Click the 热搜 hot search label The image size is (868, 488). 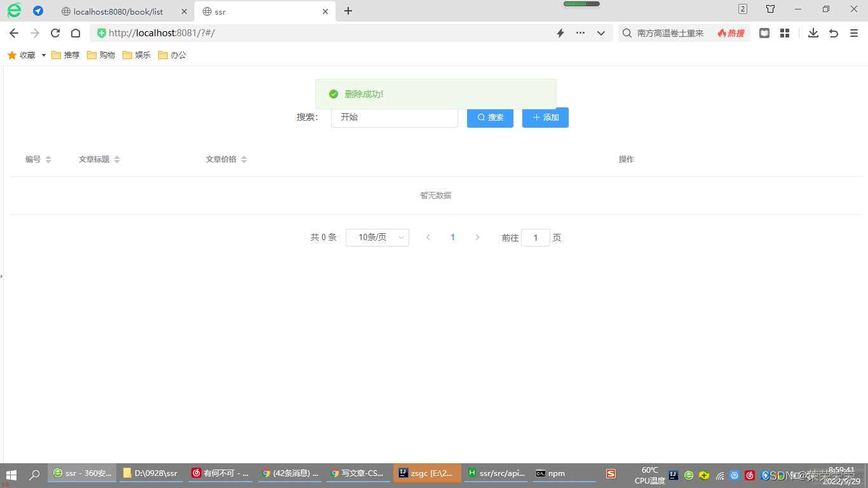pos(731,33)
